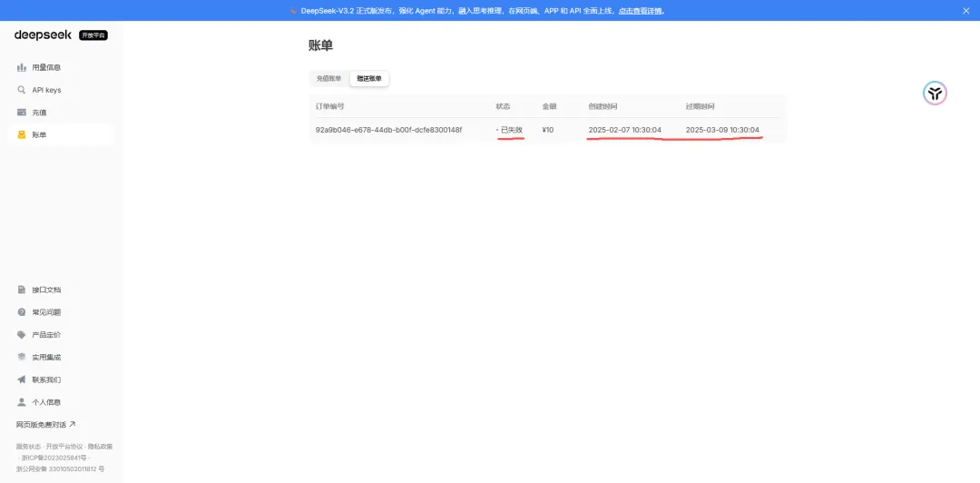The width and height of the screenshot is (980, 483).
Task: Click the 个人信息 person icon
Action: 21,401
